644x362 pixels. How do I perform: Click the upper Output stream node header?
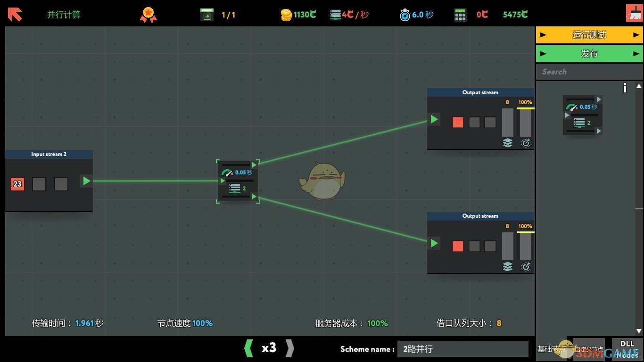[x=480, y=92]
